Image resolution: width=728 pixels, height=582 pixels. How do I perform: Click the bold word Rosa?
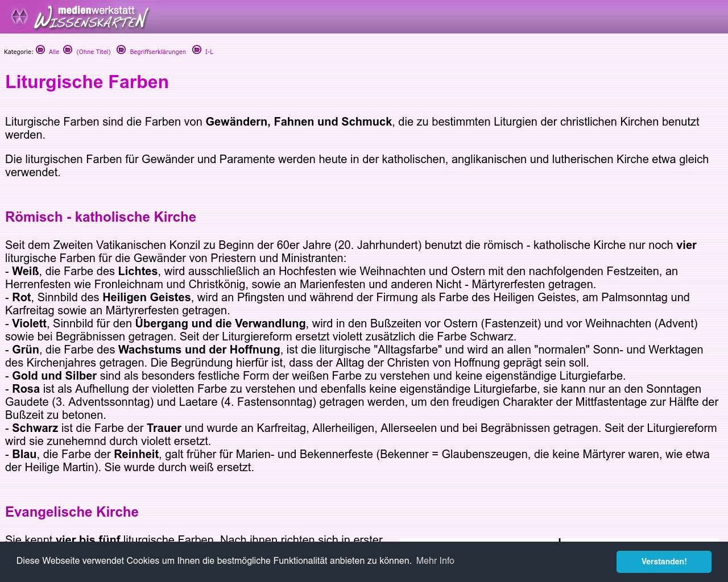(26, 389)
